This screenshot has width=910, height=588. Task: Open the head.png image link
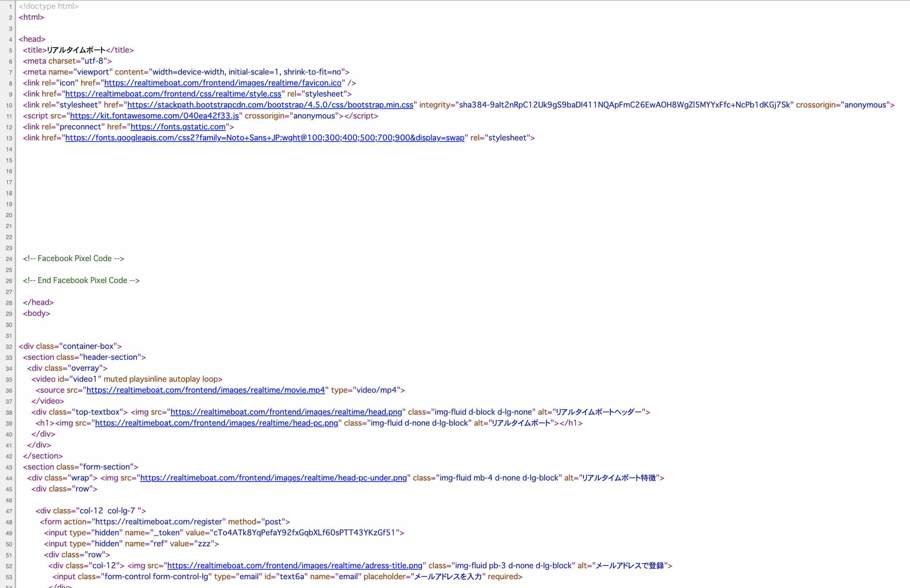click(286, 412)
